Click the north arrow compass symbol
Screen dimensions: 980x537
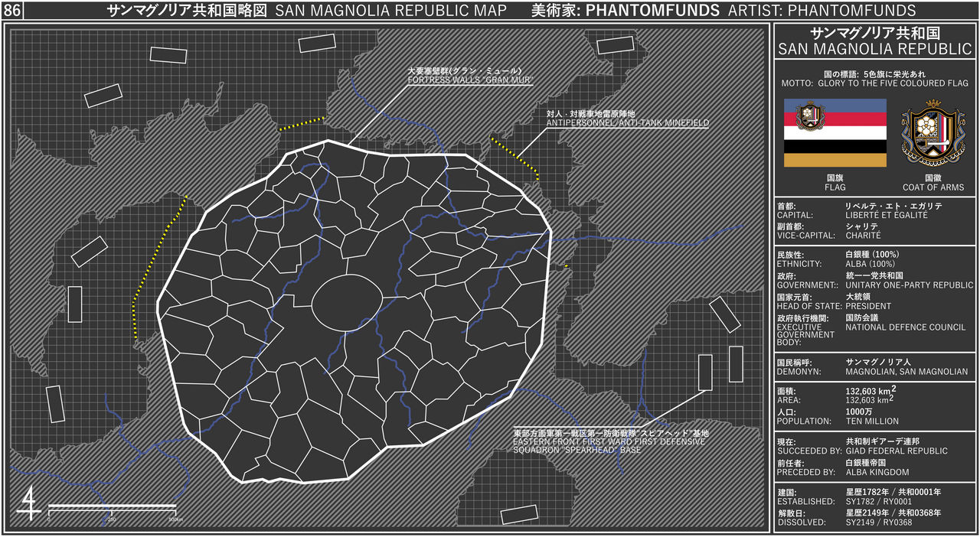point(29,503)
